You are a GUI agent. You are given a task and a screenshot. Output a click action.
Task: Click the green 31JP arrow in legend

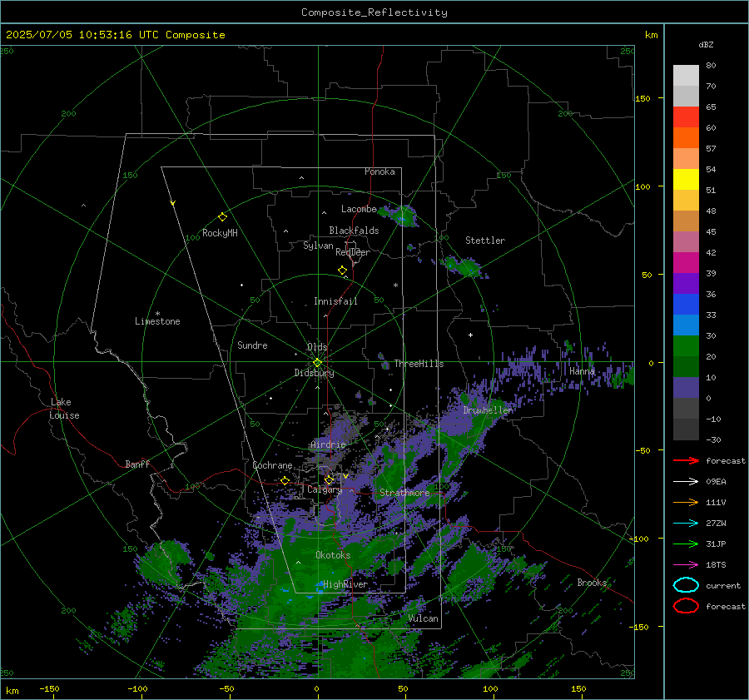tap(686, 544)
